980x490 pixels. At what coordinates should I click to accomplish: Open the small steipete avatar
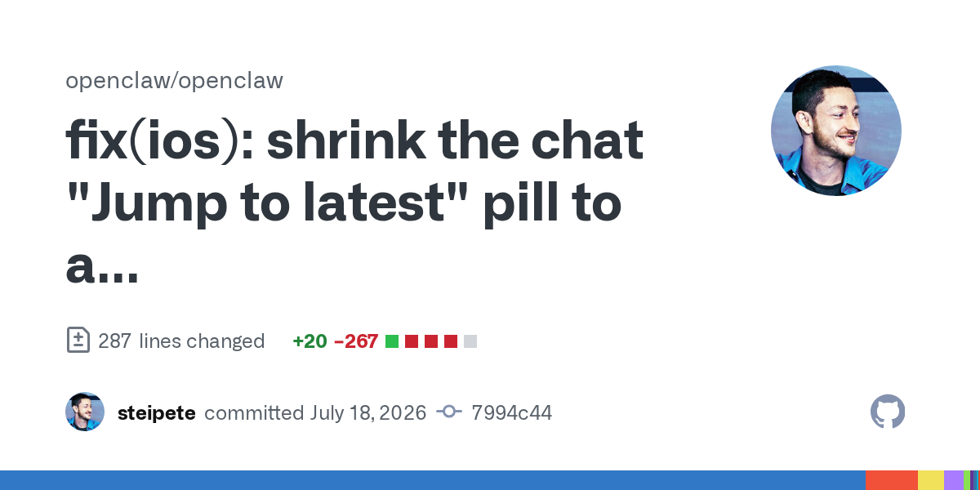click(x=85, y=412)
